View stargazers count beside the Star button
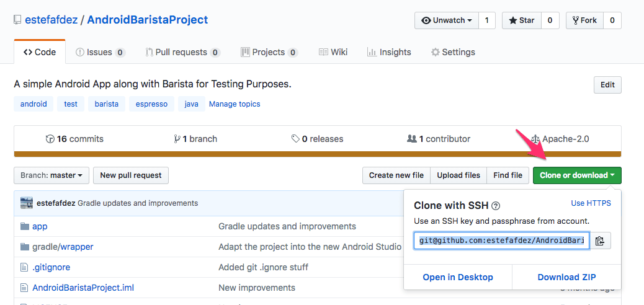 tap(550, 20)
